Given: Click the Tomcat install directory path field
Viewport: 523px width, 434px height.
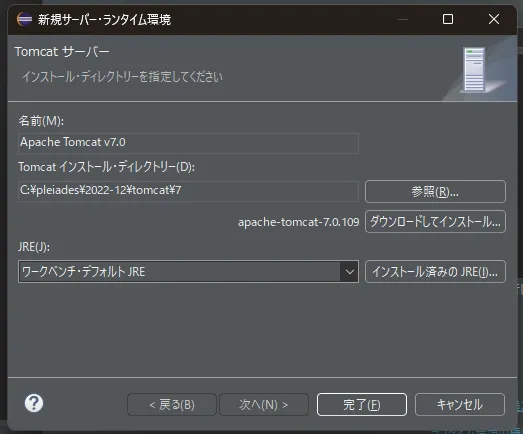Looking at the screenshot, I should [x=188, y=191].
